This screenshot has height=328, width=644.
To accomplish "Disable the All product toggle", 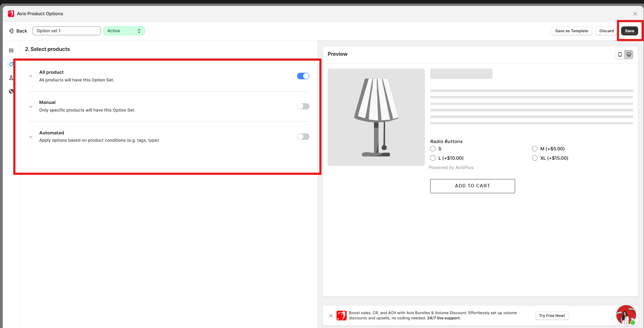I will tap(303, 76).
